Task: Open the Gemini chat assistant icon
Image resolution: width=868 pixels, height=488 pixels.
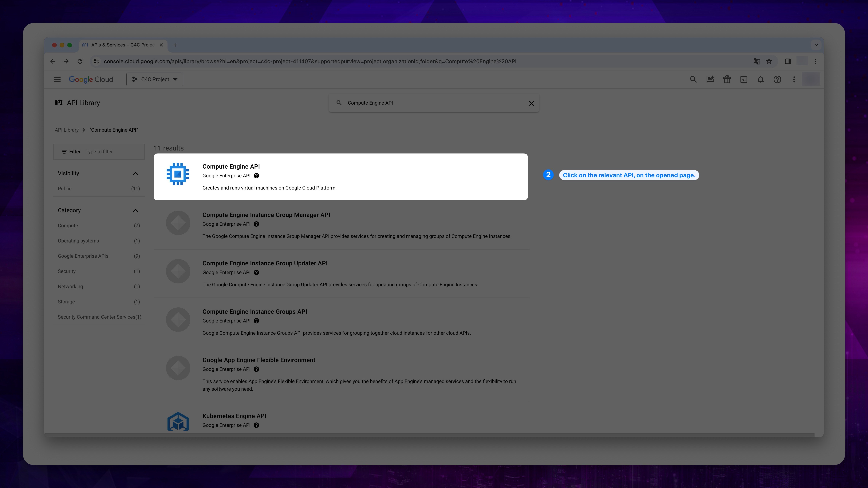Action: [x=710, y=79]
